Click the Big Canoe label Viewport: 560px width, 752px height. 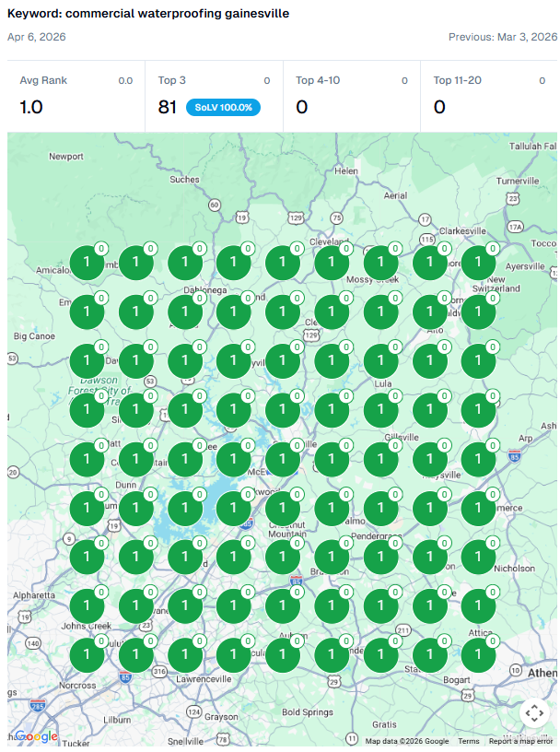click(x=34, y=336)
